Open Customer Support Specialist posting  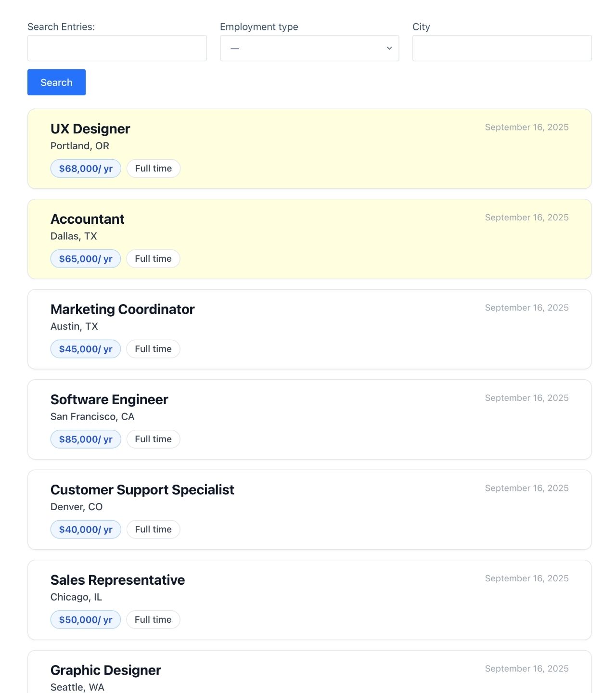click(x=142, y=490)
